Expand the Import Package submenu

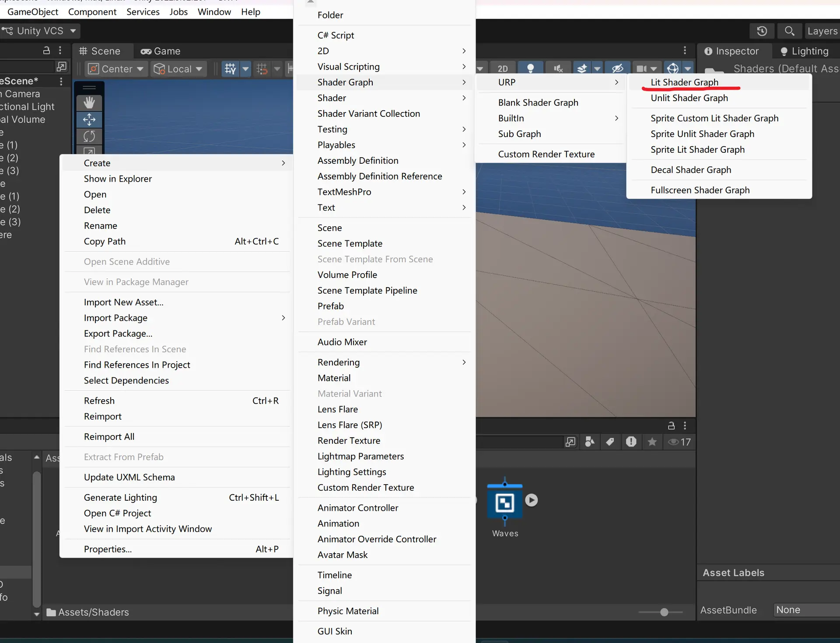point(177,318)
